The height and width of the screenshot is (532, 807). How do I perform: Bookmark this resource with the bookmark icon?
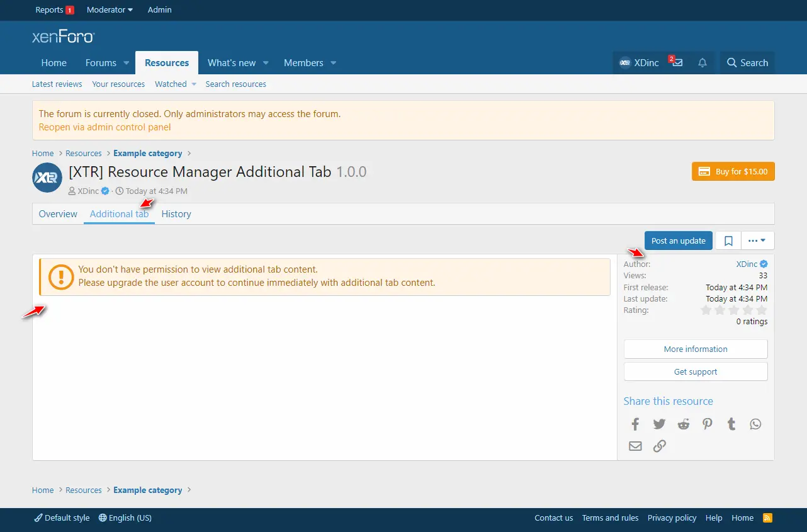click(728, 241)
